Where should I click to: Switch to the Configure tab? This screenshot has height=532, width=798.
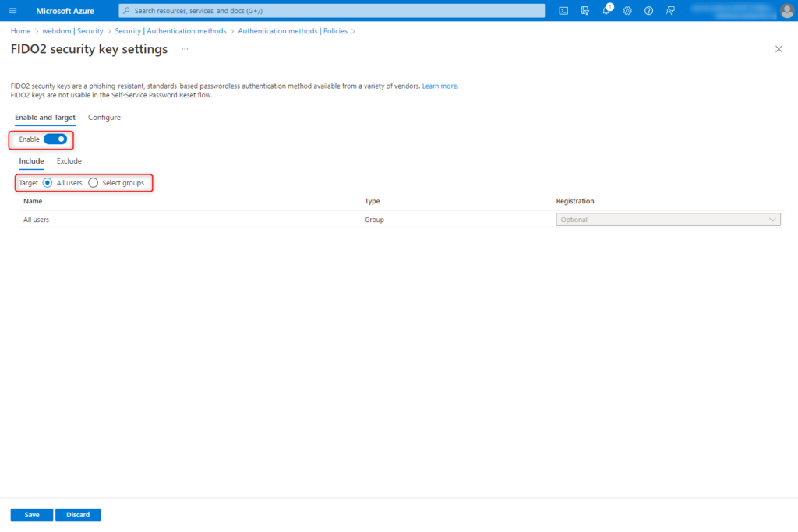[104, 118]
